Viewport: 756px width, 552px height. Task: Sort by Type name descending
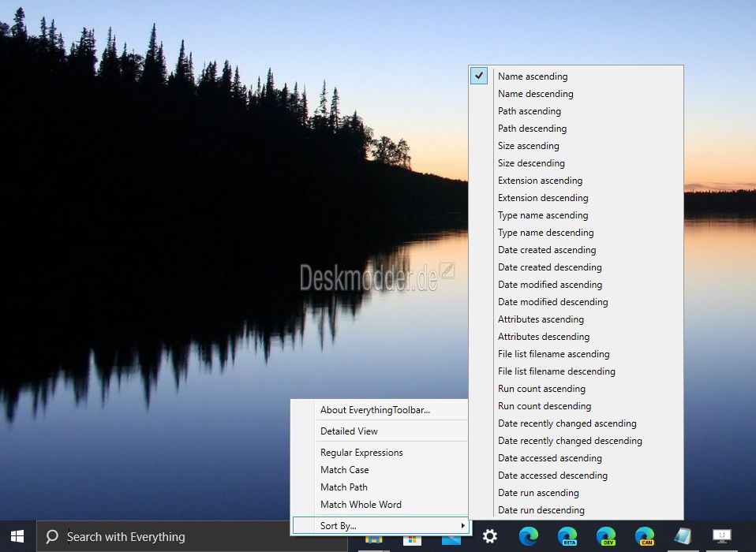[x=576, y=232]
